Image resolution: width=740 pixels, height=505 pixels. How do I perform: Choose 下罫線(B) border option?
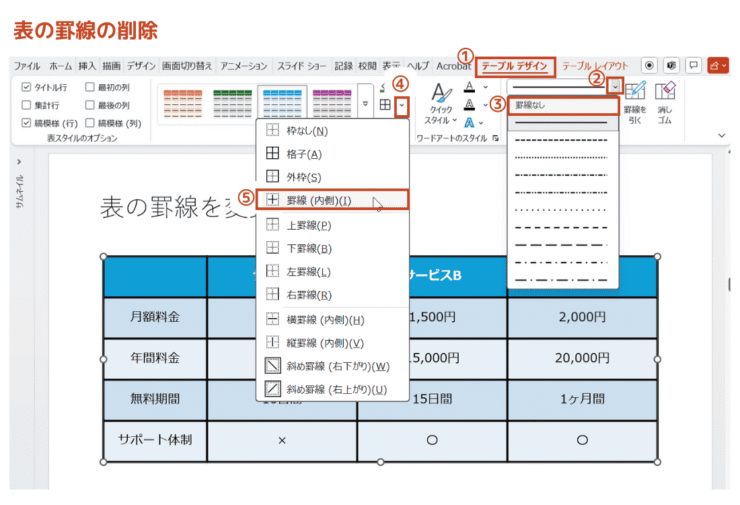click(x=332, y=248)
